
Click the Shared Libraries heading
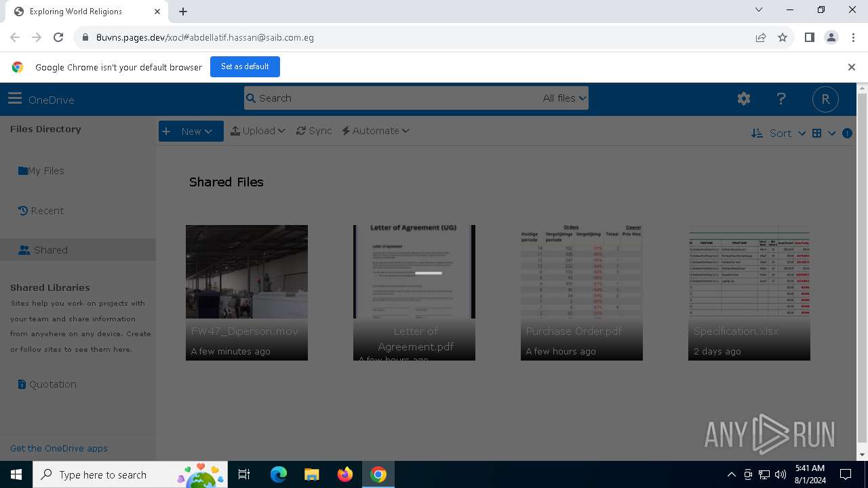(50, 287)
